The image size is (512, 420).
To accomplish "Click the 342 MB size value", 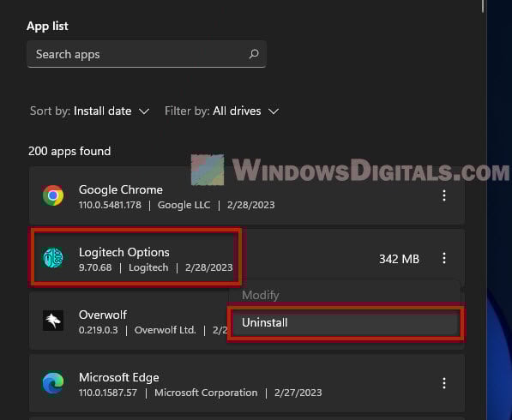I will (399, 259).
